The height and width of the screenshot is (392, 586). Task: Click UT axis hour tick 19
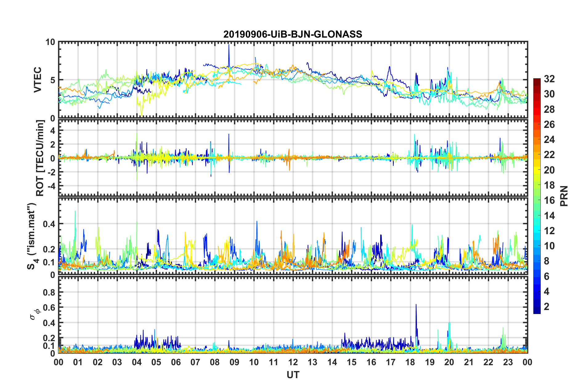(x=430, y=362)
